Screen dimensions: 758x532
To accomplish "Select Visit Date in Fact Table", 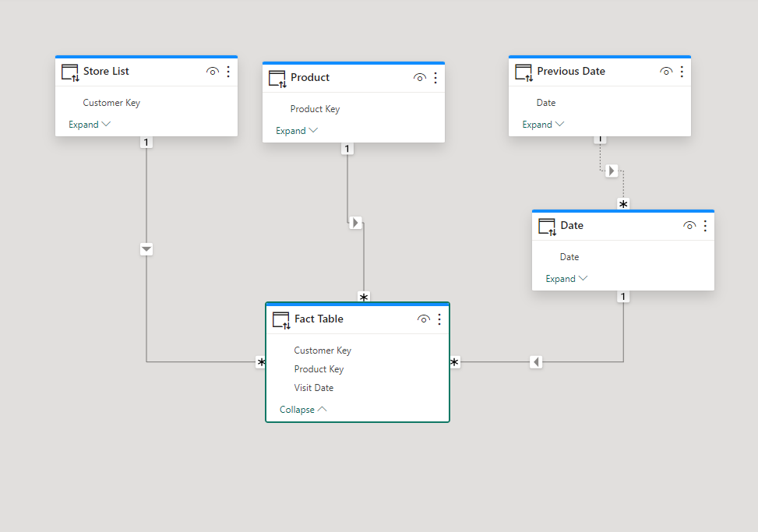I will pyautogui.click(x=314, y=388).
